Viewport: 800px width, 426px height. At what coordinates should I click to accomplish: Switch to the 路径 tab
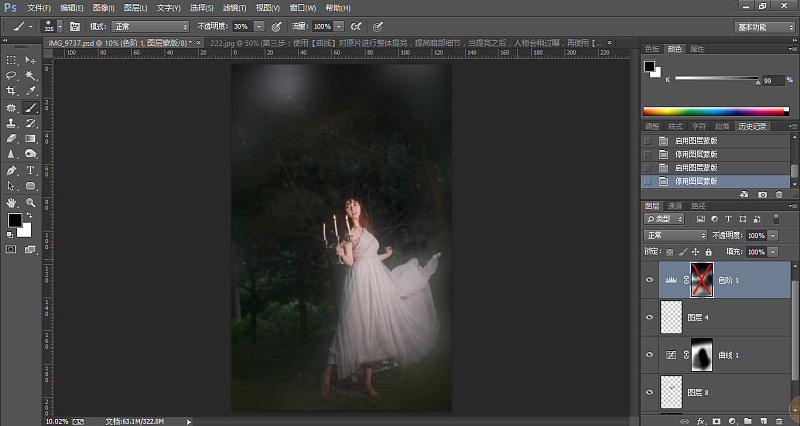(x=698, y=206)
